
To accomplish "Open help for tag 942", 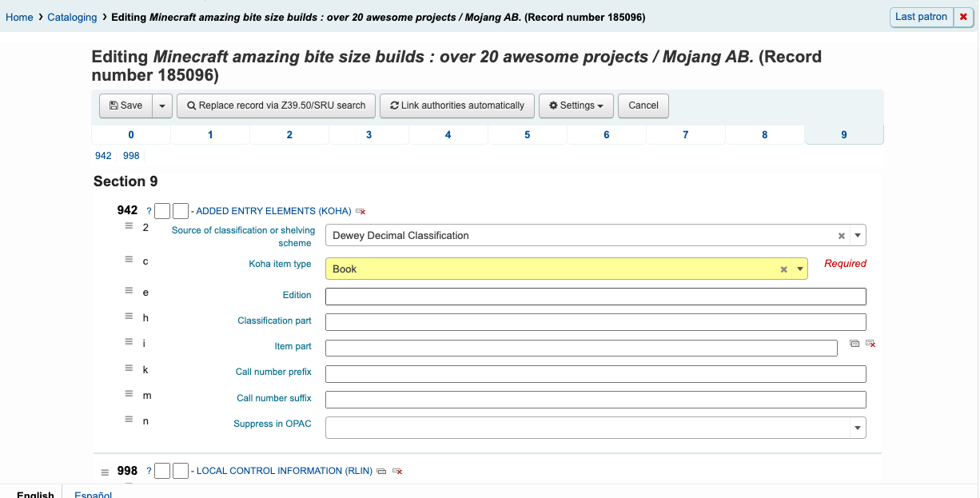I will [x=149, y=211].
